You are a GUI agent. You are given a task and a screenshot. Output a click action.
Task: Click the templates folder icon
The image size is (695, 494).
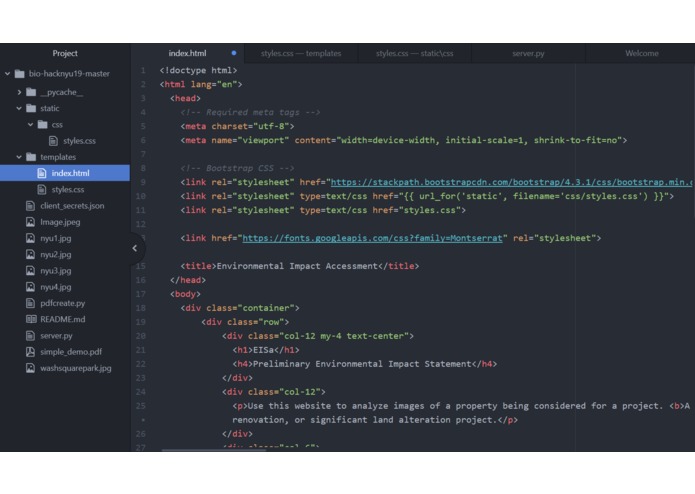coord(31,157)
